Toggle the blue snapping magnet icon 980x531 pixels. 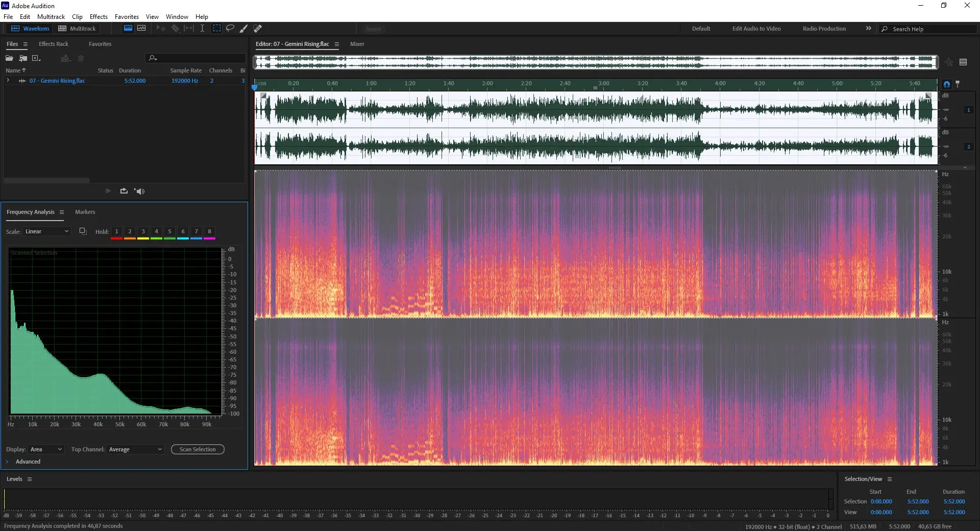coord(947,84)
